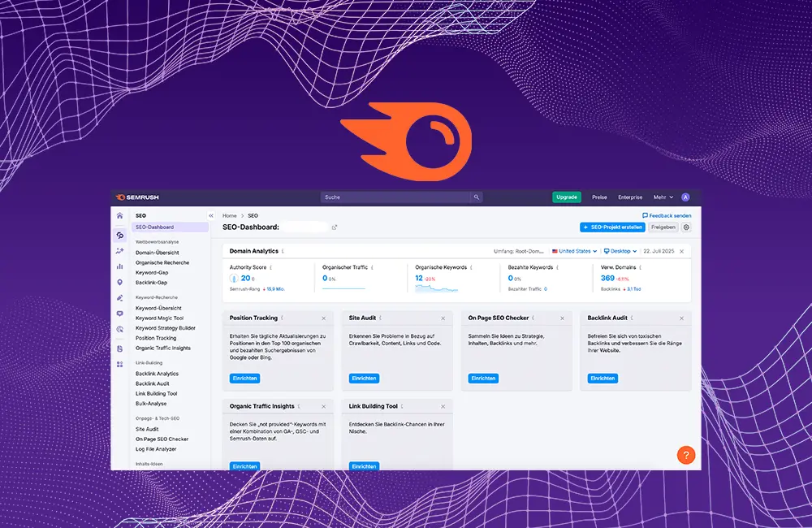Open the user avatar menu
The width and height of the screenshot is (812, 528).
click(x=685, y=197)
